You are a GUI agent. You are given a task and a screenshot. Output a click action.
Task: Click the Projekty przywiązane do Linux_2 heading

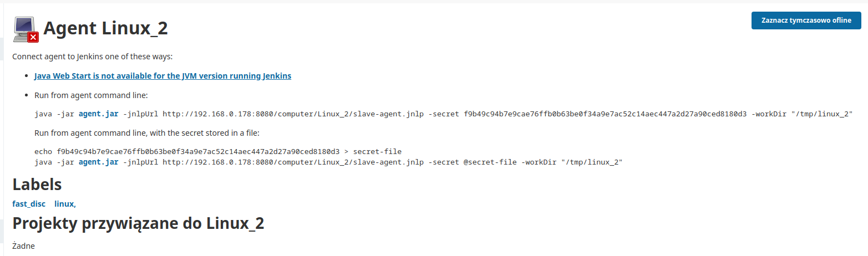138,224
